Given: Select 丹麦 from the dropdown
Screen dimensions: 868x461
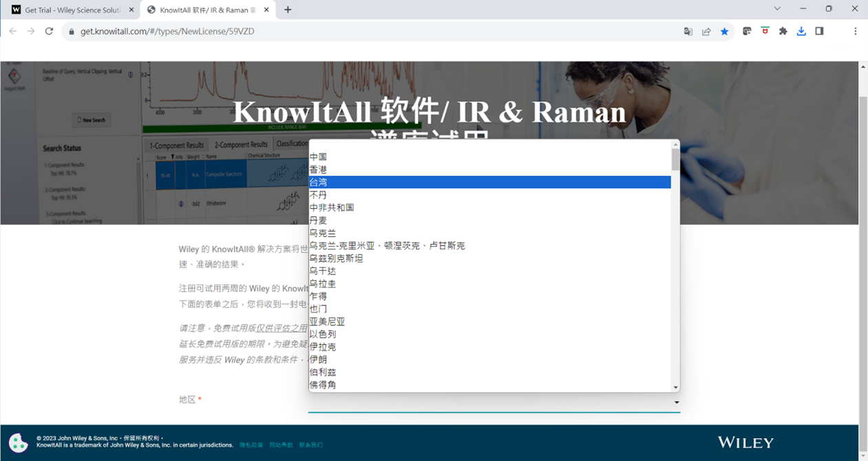Looking at the screenshot, I should (x=490, y=221).
